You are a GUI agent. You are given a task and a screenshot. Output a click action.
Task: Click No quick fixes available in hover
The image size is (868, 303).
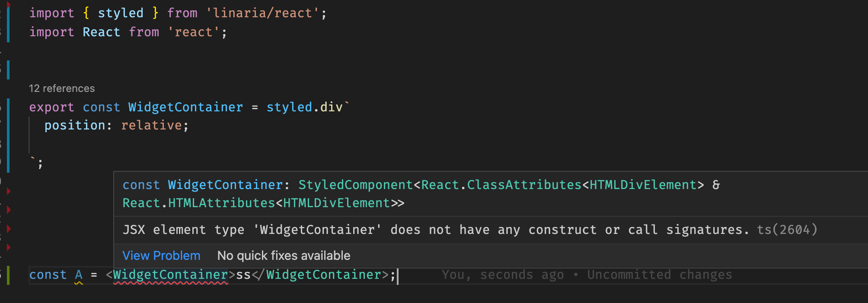point(284,256)
